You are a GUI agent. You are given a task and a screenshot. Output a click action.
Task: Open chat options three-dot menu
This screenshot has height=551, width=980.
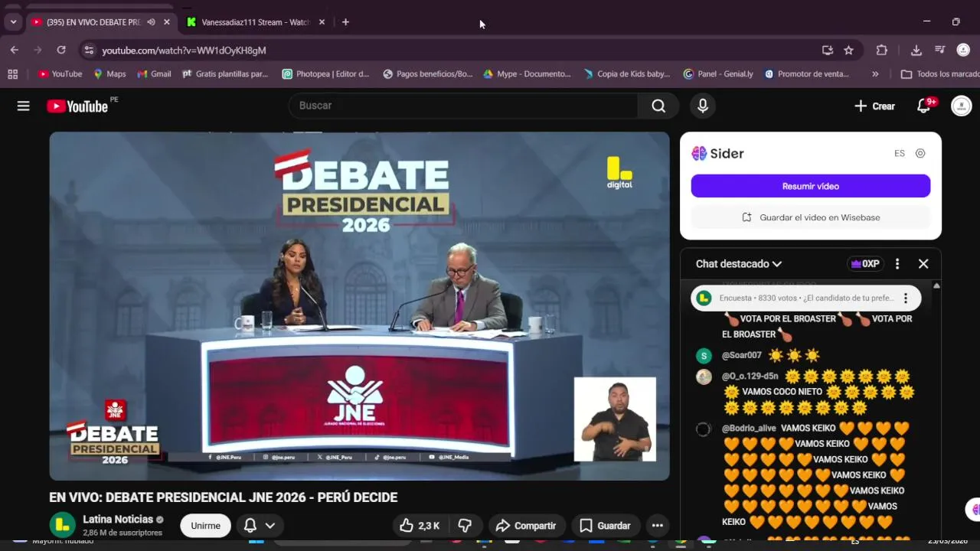897,264
